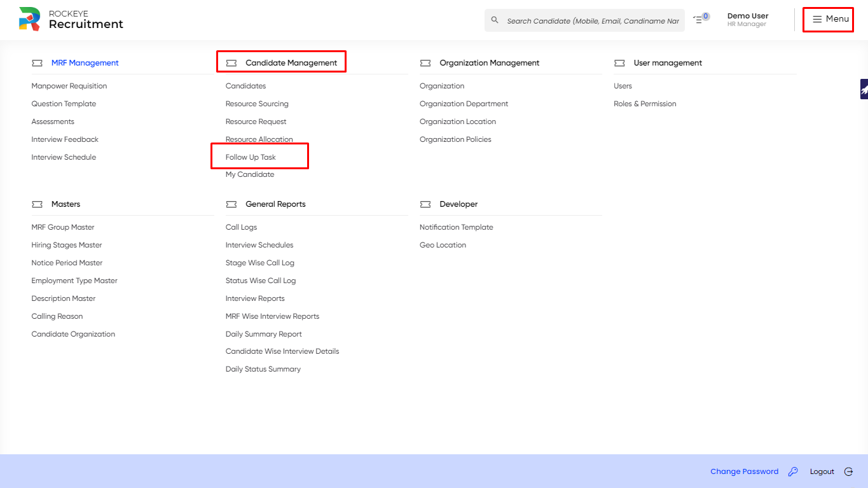Click the Developer section ticket icon

coord(425,204)
